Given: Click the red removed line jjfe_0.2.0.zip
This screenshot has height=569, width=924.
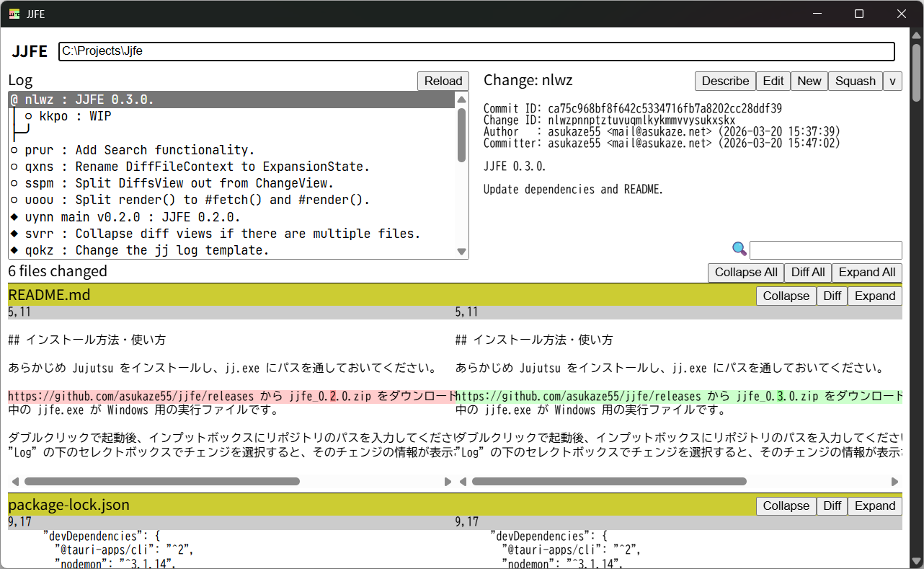Looking at the screenshot, I should [231, 396].
